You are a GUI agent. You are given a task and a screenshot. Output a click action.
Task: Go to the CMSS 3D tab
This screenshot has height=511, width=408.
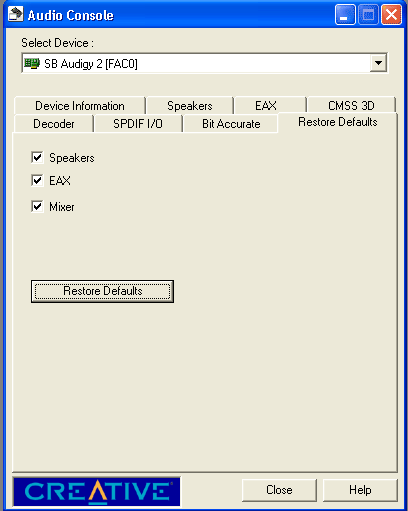point(351,106)
